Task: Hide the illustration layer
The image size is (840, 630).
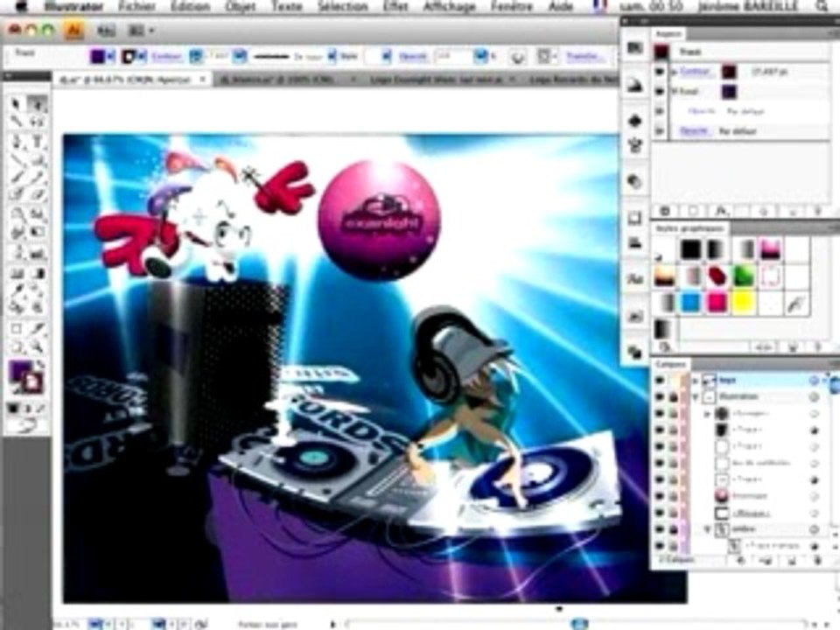Action: 660,397
